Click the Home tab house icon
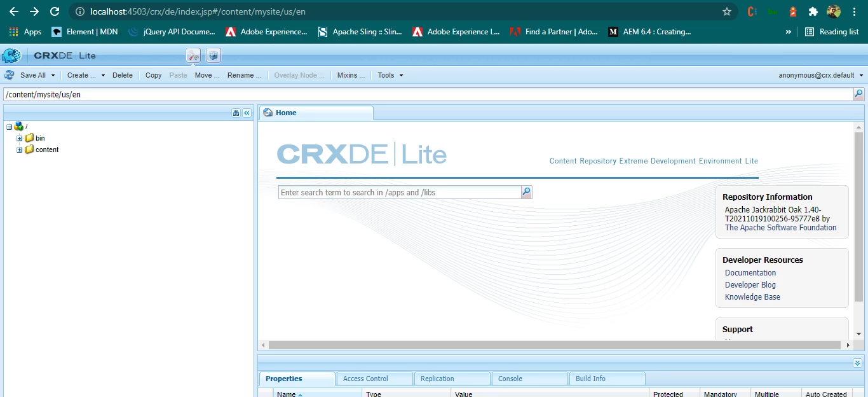This screenshot has width=868, height=397. pyautogui.click(x=268, y=113)
